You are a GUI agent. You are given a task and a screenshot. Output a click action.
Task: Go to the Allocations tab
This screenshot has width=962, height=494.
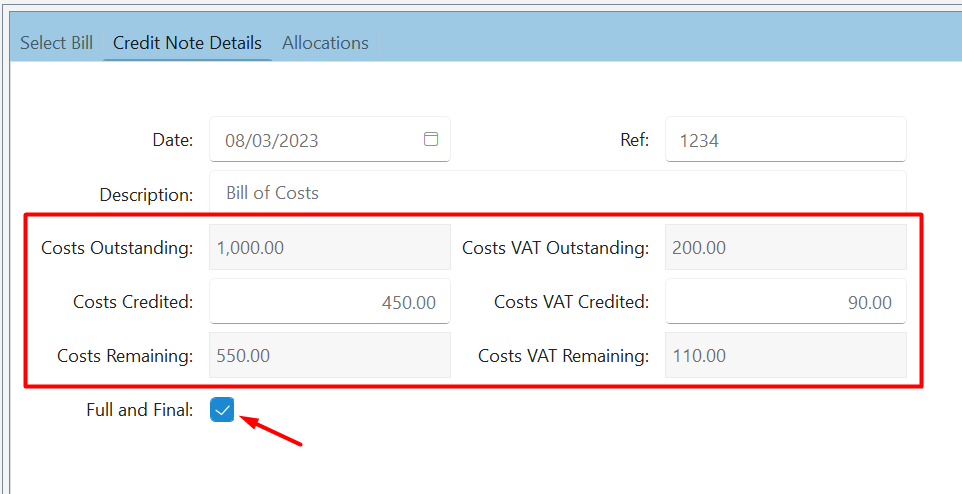pyautogui.click(x=325, y=43)
